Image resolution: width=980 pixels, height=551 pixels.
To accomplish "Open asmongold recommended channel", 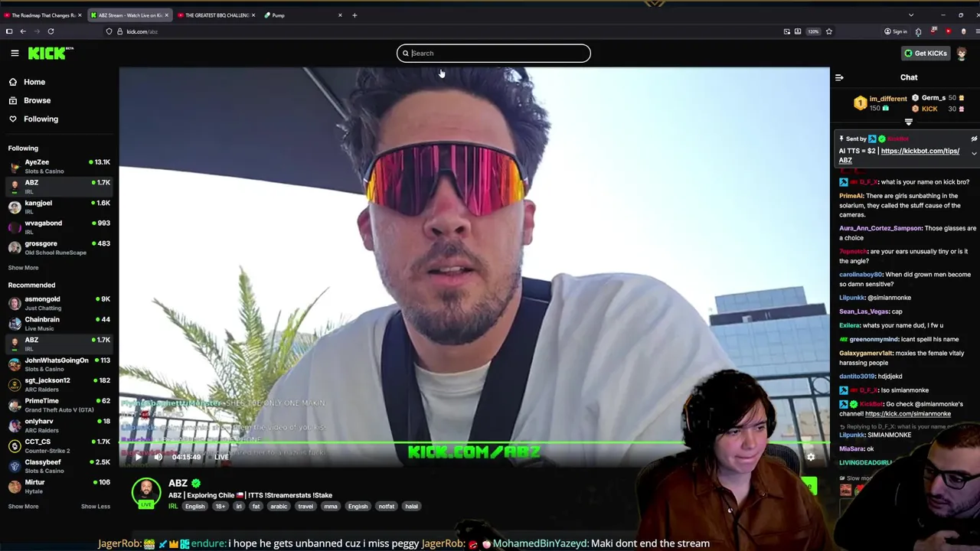I will tap(59, 303).
